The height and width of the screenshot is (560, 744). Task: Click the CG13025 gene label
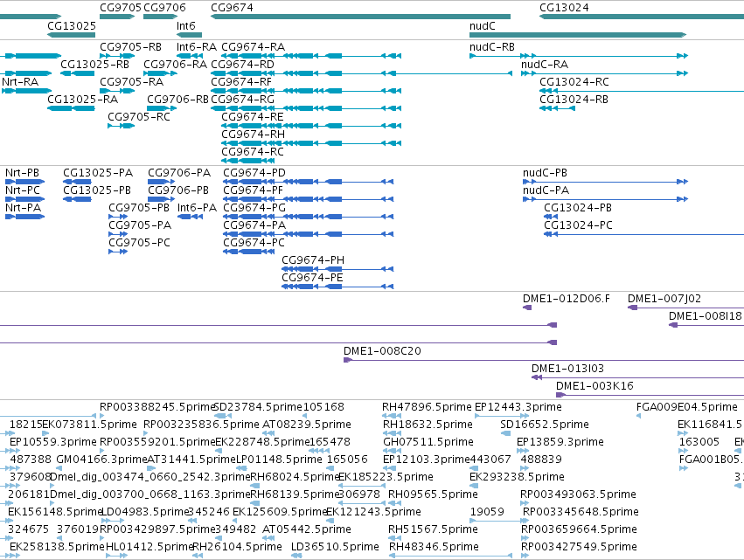[x=72, y=25]
